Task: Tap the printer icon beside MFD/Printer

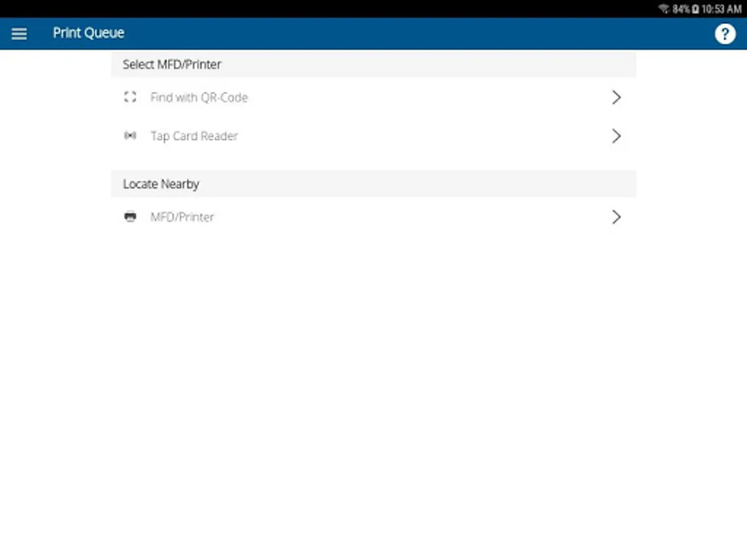Action: coord(130,217)
